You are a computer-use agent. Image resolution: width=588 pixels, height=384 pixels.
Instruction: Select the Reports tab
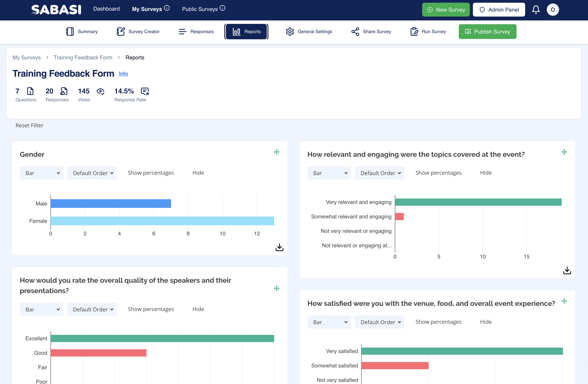click(x=246, y=32)
